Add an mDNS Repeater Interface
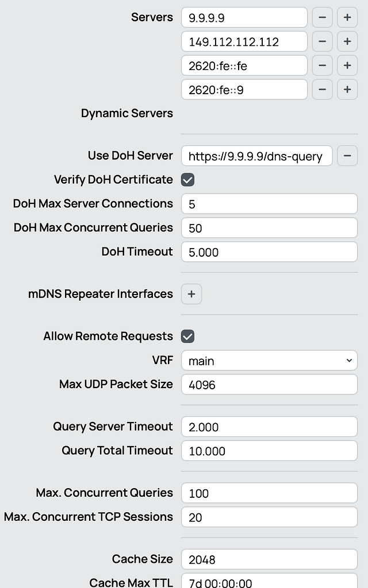368x588 pixels. pos(191,294)
